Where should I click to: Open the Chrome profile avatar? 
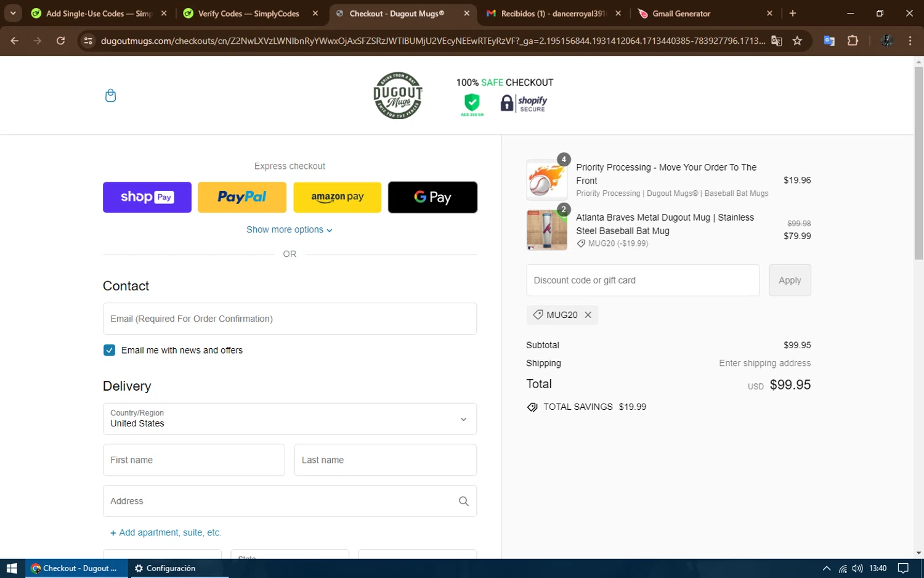887,41
